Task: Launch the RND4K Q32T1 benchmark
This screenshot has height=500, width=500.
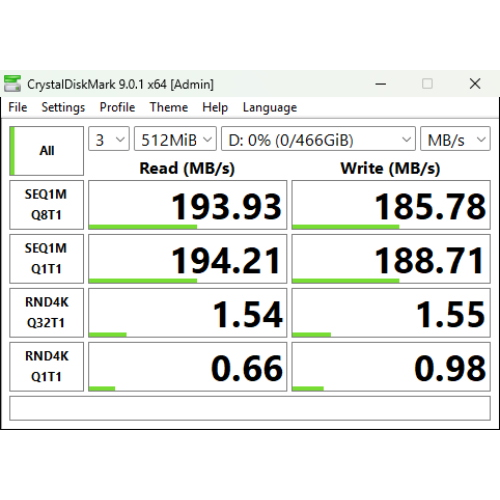Action: point(46,313)
